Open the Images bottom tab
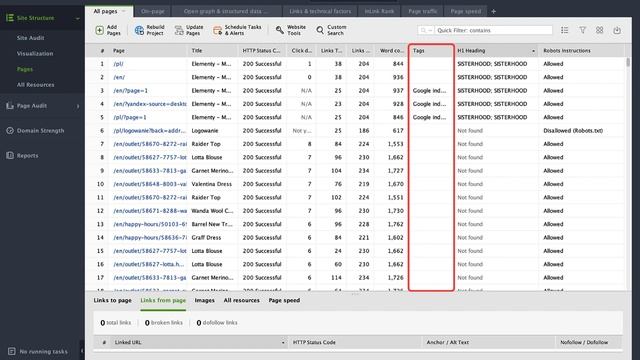640x360 pixels. (x=204, y=300)
